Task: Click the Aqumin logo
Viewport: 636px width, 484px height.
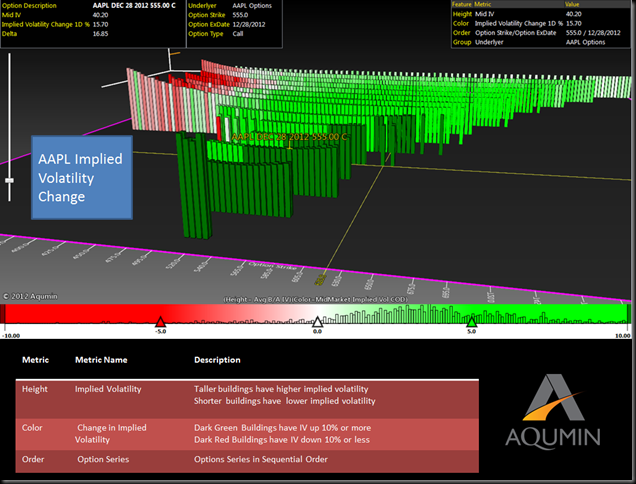Action: pyautogui.click(x=552, y=411)
